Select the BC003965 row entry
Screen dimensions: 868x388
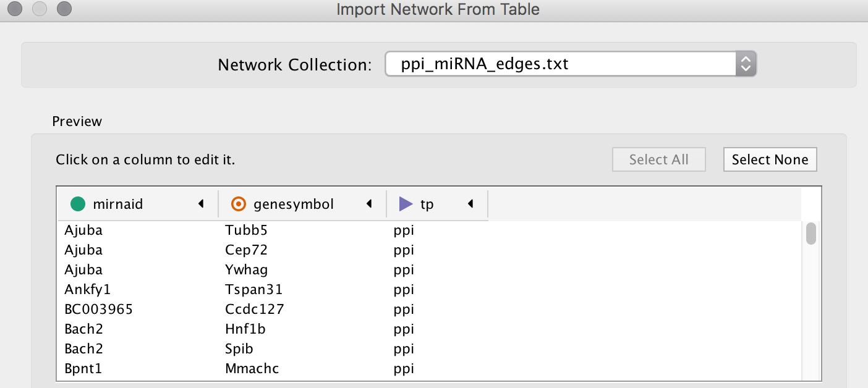(x=98, y=309)
